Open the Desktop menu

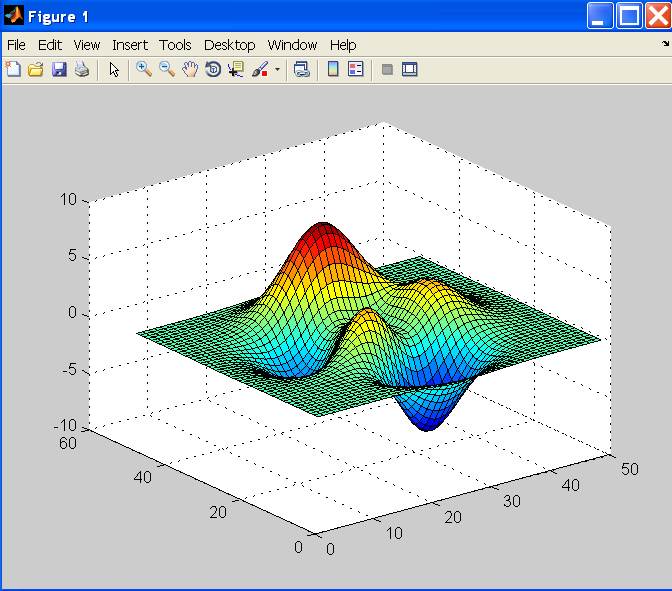(x=229, y=45)
